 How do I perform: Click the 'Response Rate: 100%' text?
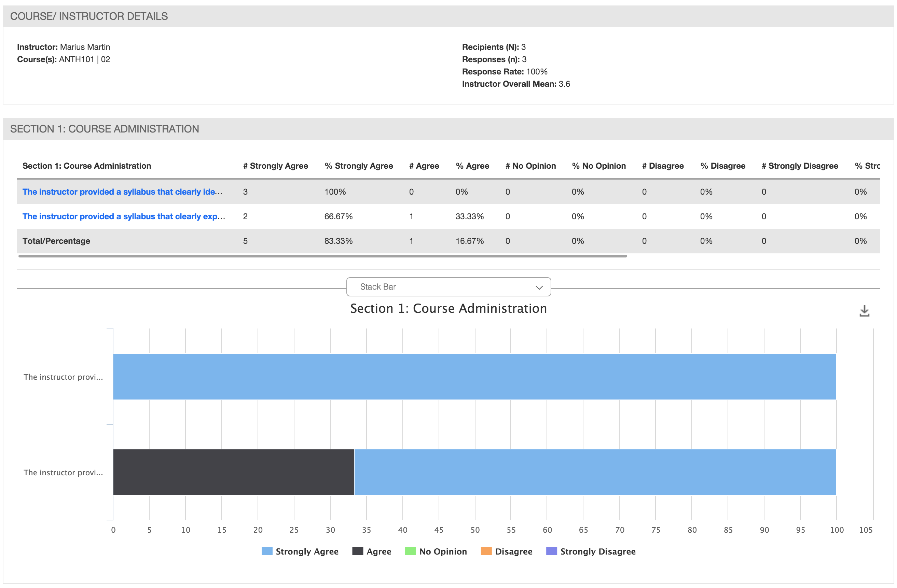click(x=505, y=72)
